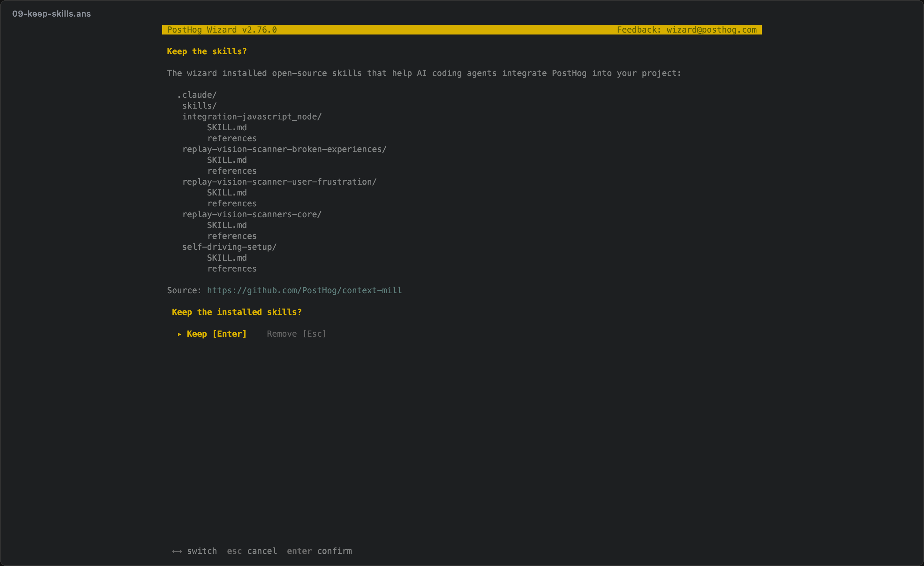This screenshot has width=924, height=566.
Task: Click SKILL.md under replay-vision-scanner-broken-experiences/
Action: click(227, 160)
